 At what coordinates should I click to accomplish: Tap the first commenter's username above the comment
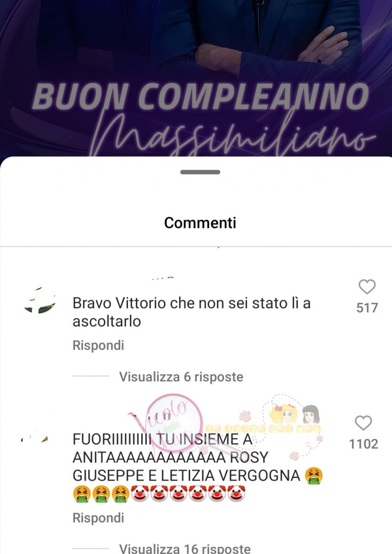(x=163, y=278)
